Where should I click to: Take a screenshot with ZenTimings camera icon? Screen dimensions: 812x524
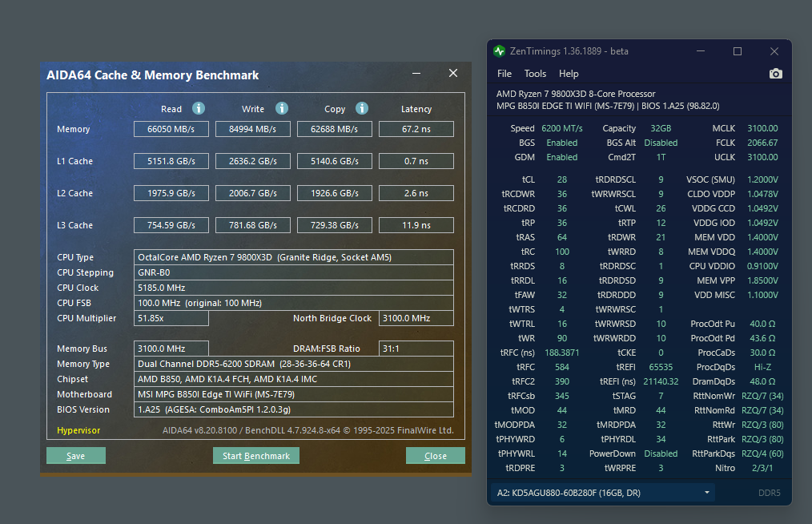775,74
